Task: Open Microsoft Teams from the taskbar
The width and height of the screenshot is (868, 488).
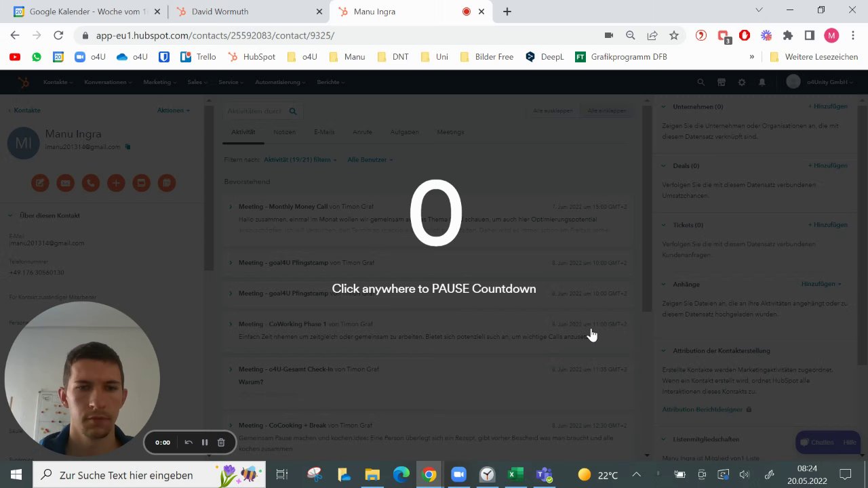Action: (x=544, y=474)
